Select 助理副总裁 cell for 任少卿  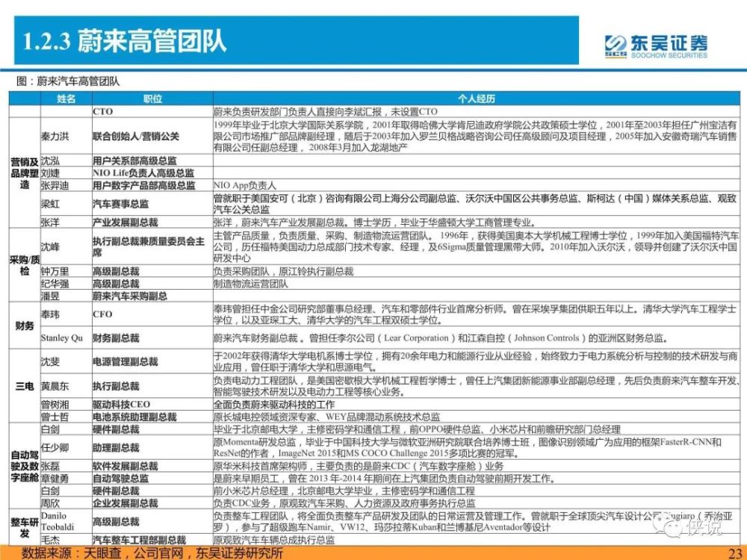point(152,447)
